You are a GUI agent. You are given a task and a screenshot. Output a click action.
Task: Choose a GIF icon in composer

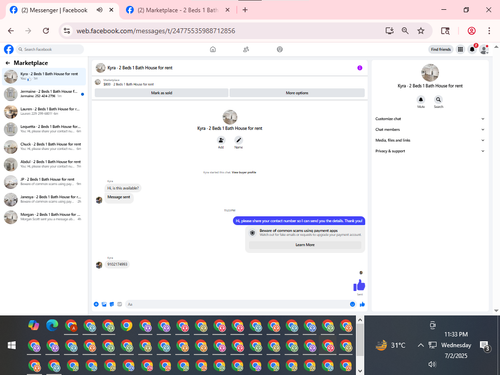tap(120, 304)
